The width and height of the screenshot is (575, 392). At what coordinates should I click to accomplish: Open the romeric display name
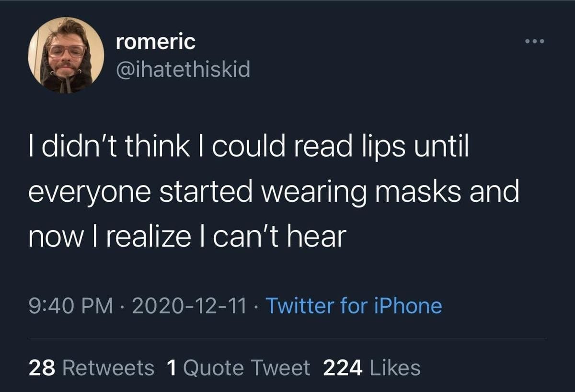[x=156, y=42]
